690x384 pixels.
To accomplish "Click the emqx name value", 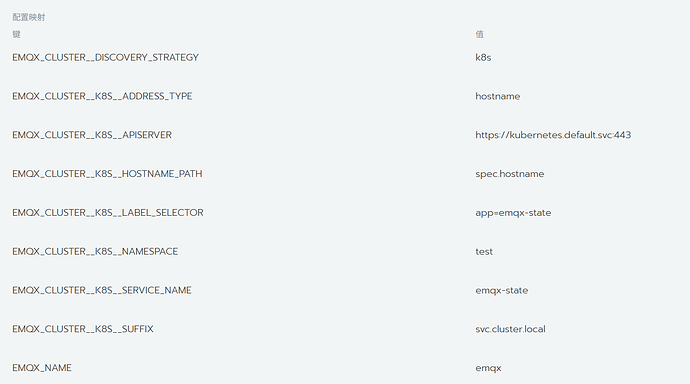I will coord(488,368).
